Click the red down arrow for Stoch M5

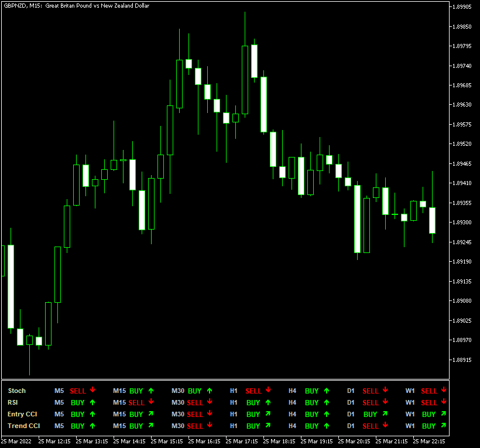(92, 390)
